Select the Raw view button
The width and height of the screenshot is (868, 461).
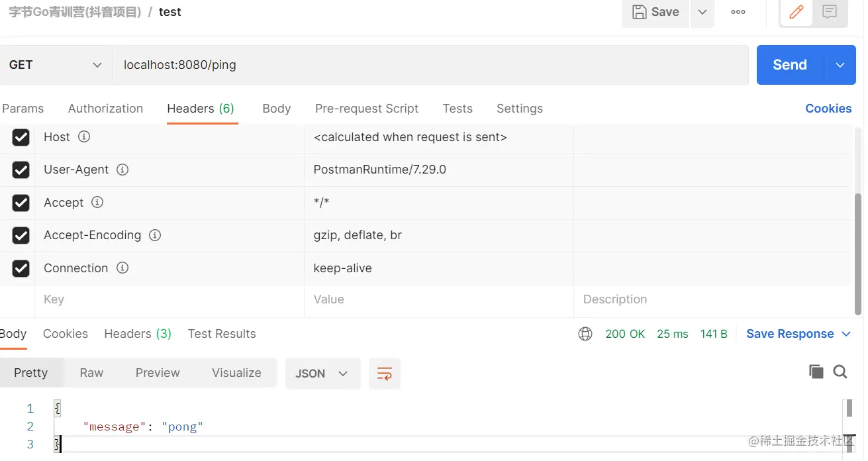91,373
